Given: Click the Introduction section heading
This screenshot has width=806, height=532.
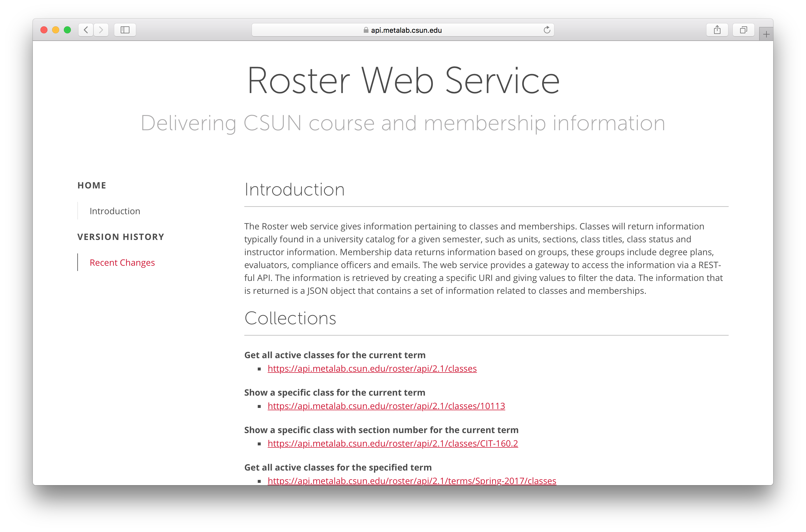Looking at the screenshot, I should tap(294, 189).
